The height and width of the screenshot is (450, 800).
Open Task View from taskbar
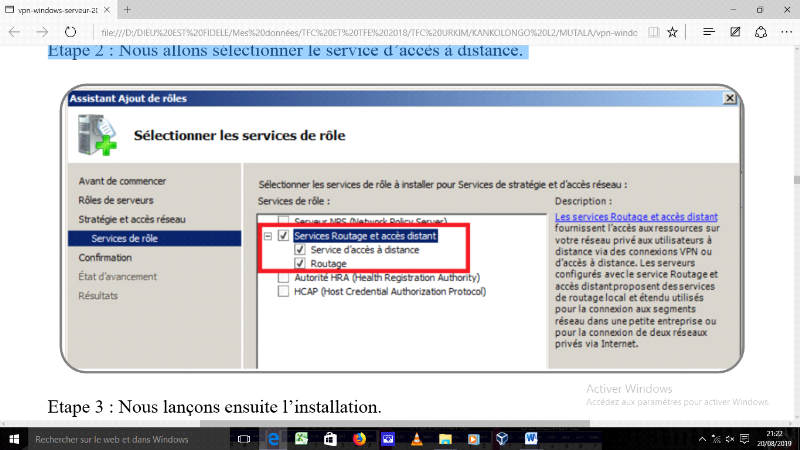[x=244, y=439]
